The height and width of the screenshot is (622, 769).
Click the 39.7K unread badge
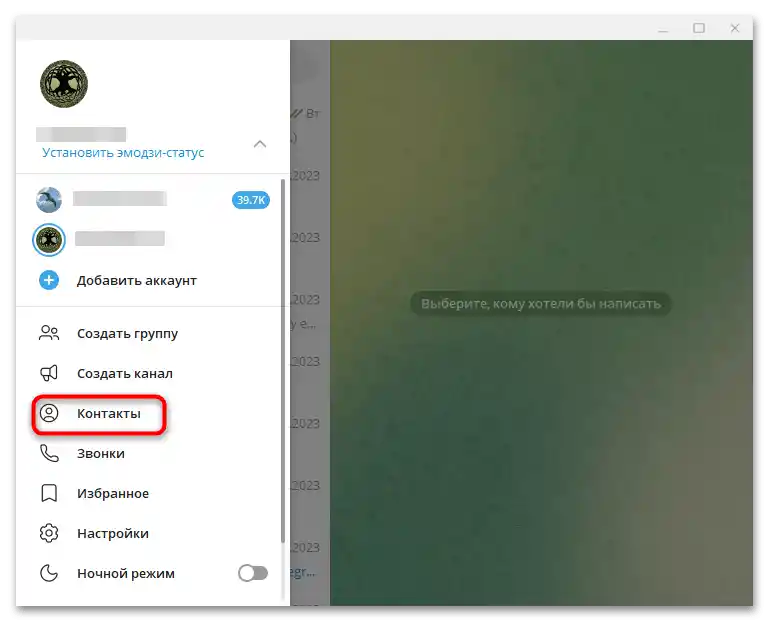pyautogui.click(x=251, y=200)
